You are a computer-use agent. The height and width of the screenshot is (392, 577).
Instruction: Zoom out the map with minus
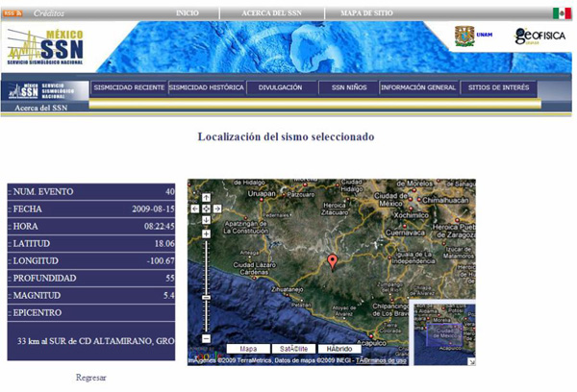tap(206, 339)
